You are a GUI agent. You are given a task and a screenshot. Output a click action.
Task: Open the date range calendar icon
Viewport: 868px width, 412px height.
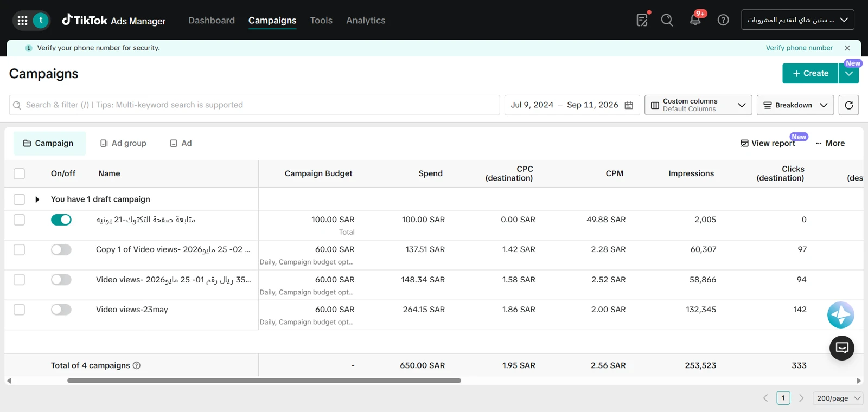click(x=629, y=105)
